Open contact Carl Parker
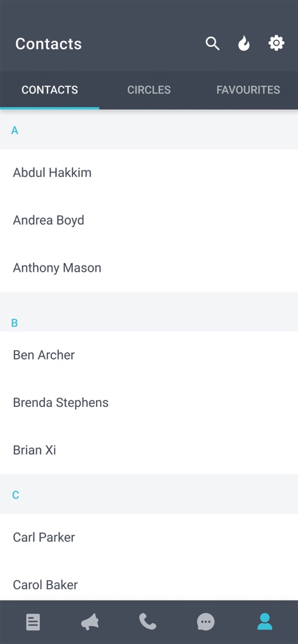 click(149, 537)
